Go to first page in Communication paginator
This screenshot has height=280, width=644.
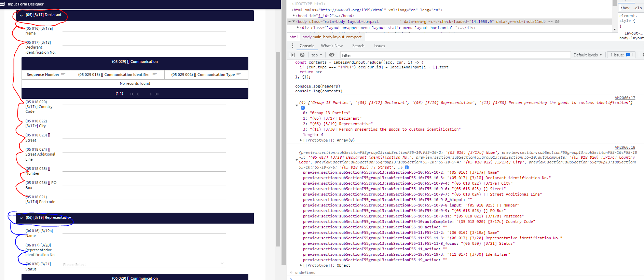pyautogui.click(x=132, y=94)
